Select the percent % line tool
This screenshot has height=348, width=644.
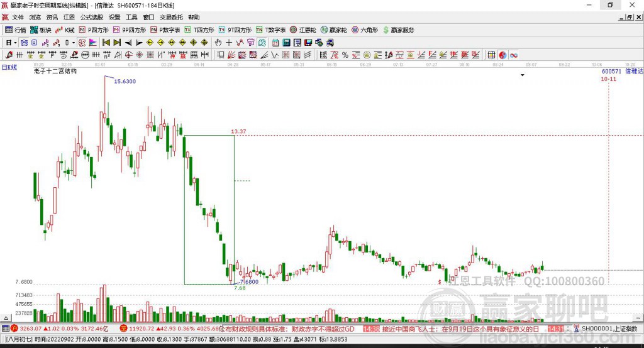click(345, 55)
